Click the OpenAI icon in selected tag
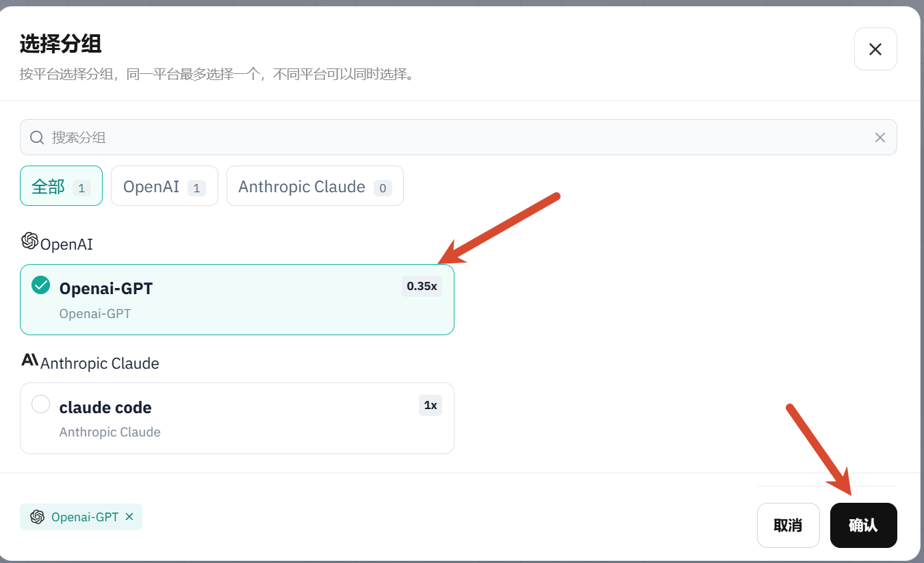The width and height of the screenshot is (924, 563). 38,516
